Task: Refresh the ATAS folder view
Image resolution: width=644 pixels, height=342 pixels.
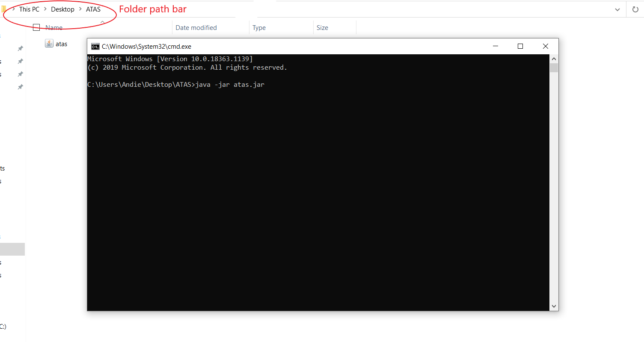Action: pos(635,9)
